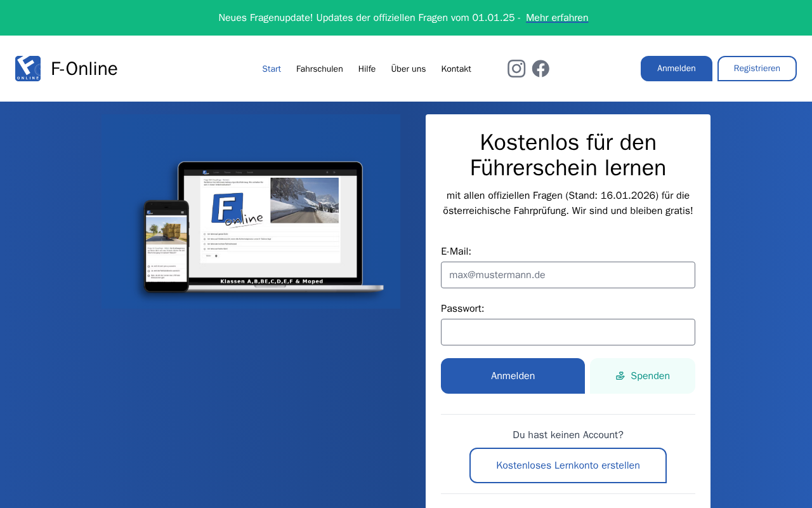This screenshot has width=812, height=508.
Task: Open the Facebook page icon
Action: (x=540, y=69)
